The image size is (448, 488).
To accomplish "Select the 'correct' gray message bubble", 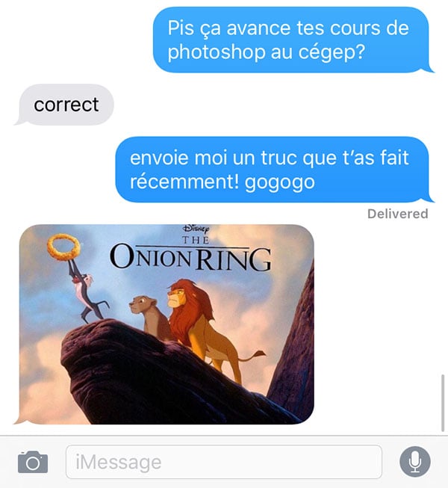I will (66, 105).
